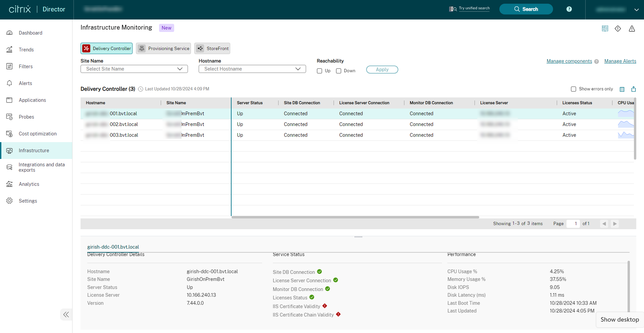The width and height of the screenshot is (644, 333).
Task: Open Analytics from the sidebar
Action: 29,184
